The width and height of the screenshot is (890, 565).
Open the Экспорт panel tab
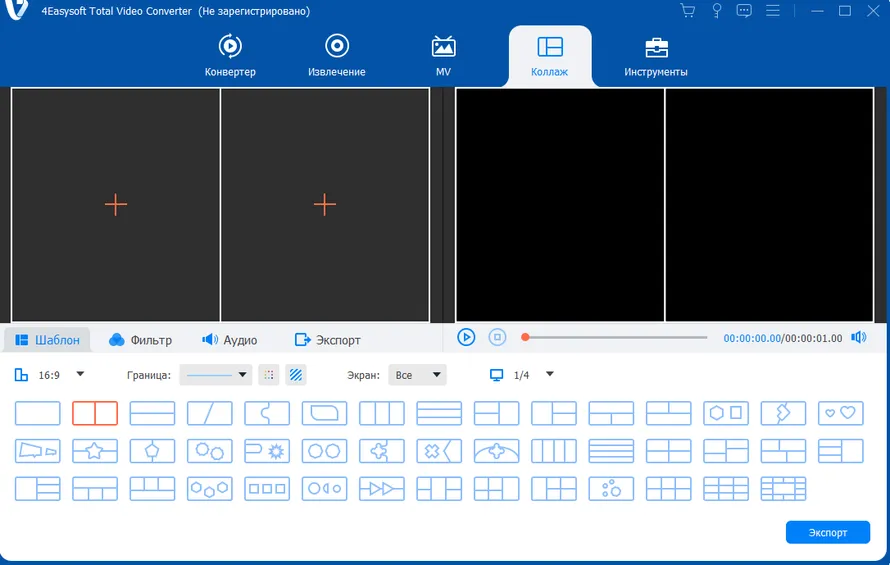tap(328, 340)
